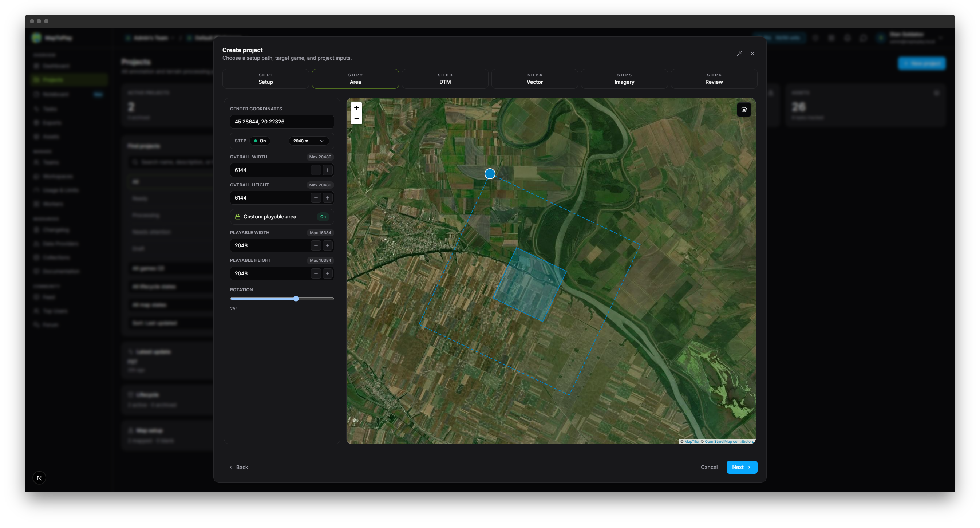Click the shaded playable area on map
Screen dimensions: 980x528
click(x=530, y=284)
